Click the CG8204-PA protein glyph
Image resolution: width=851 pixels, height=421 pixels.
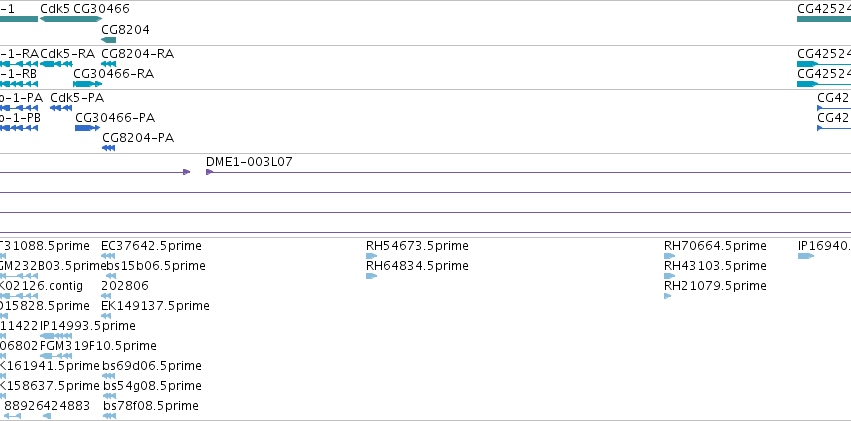[109, 148]
